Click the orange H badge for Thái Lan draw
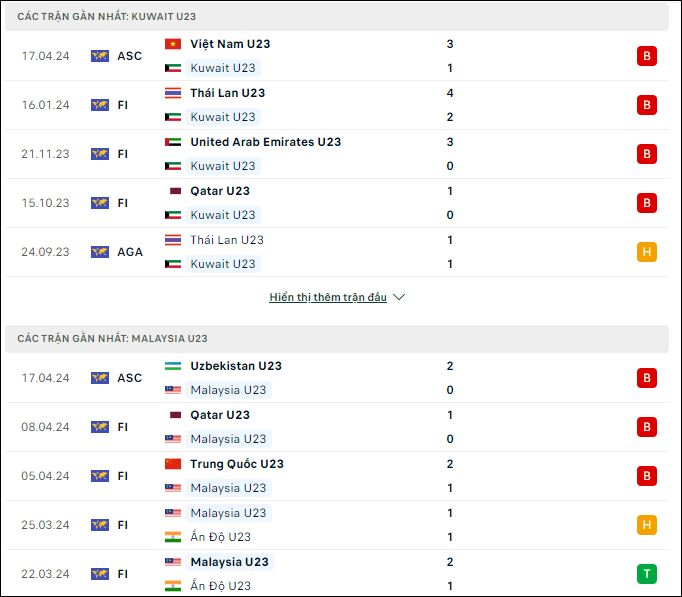The image size is (682, 597). pos(646,252)
